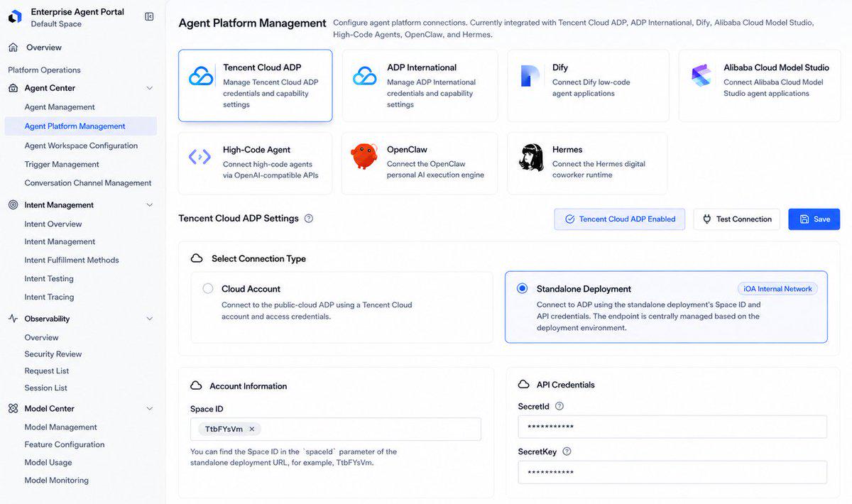852x504 pixels.
Task: Click the Alibaba Cloud Model Studio logo
Action: click(x=701, y=75)
